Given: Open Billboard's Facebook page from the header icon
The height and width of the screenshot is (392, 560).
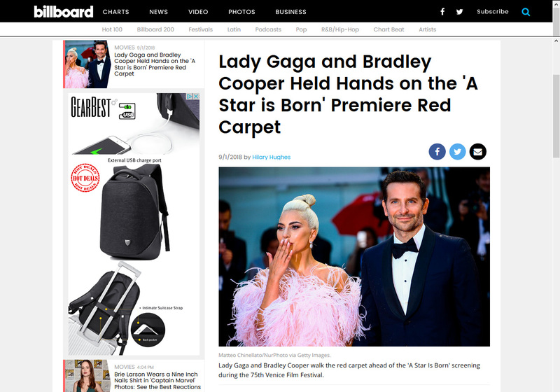Looking at the screenshot, I should point(442,12).
